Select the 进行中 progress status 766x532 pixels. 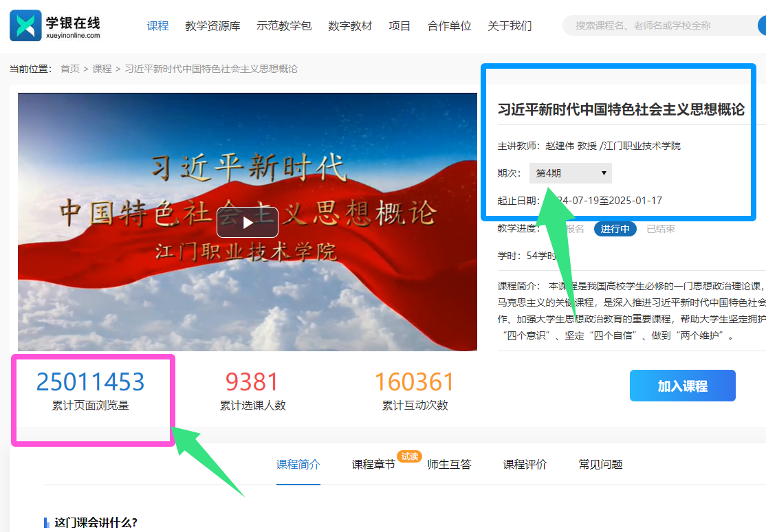click(615, 229)
